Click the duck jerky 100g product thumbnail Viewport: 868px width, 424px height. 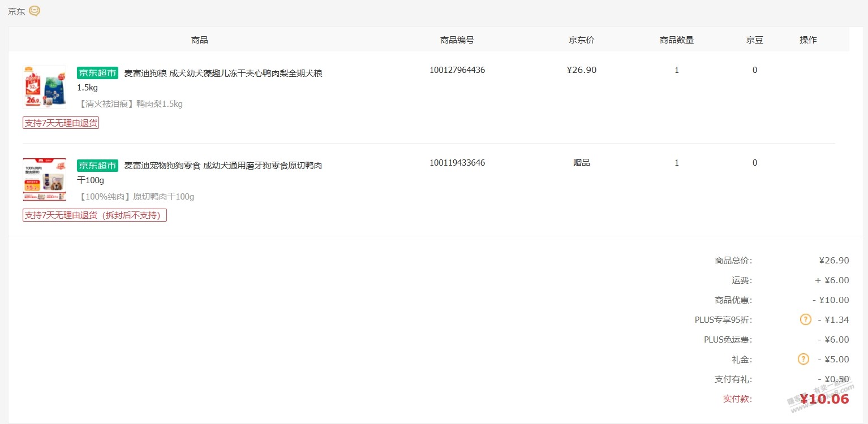(44, 180)
